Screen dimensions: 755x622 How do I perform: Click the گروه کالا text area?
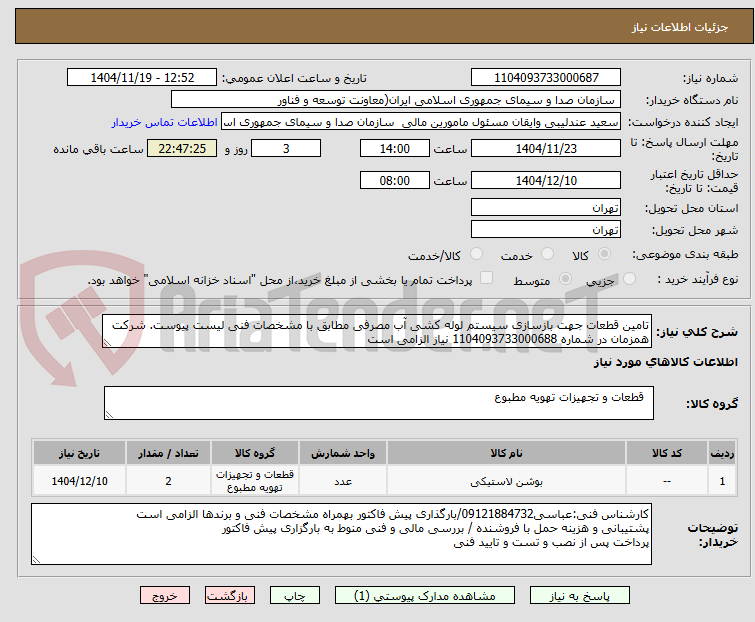(378, 403)
